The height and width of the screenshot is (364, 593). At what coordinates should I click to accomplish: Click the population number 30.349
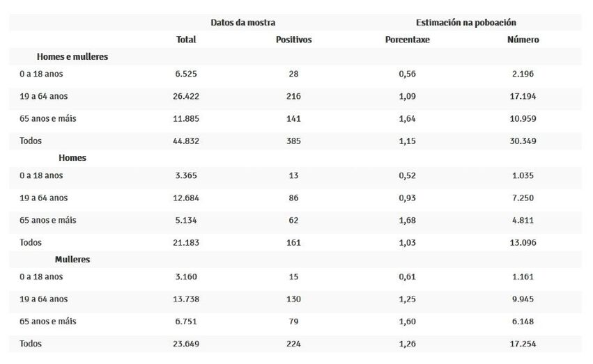tap(523, 141)
